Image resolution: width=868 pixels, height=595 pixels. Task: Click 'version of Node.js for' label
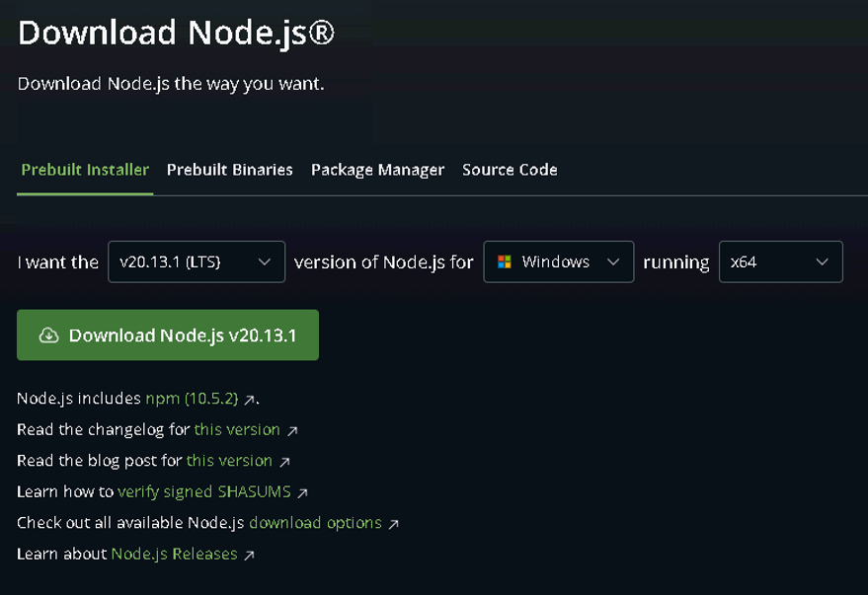tap(383, 261)
